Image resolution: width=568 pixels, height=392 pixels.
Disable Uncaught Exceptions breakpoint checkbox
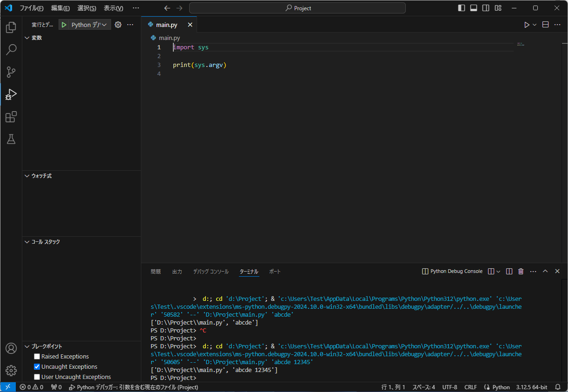coord(37,366)
